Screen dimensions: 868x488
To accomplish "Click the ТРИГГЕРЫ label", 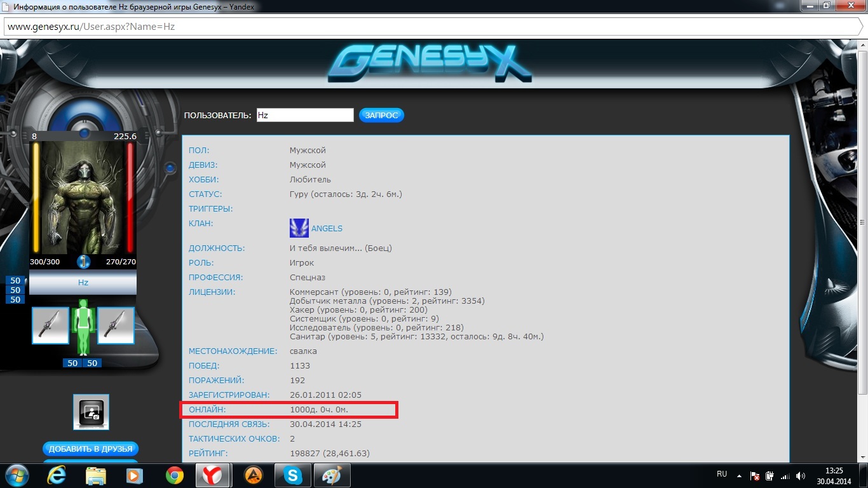I will pos(211,209).
